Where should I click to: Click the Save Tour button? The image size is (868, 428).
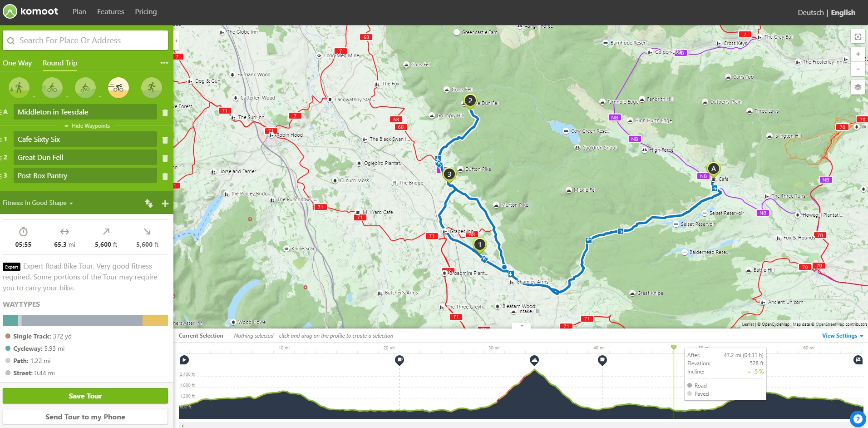coord(85,396)
